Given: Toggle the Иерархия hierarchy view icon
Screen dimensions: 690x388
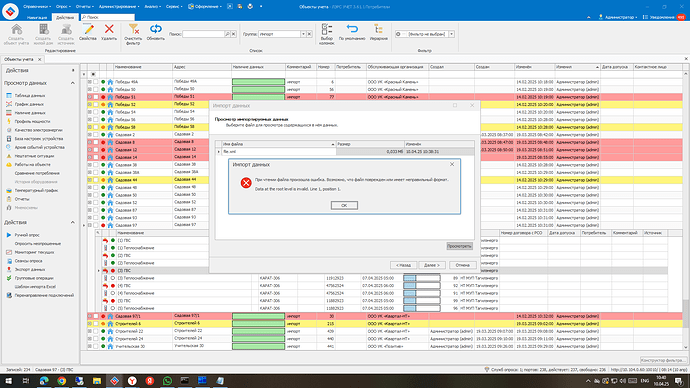Looking at the screenshot, I should [x=378, y=29].
